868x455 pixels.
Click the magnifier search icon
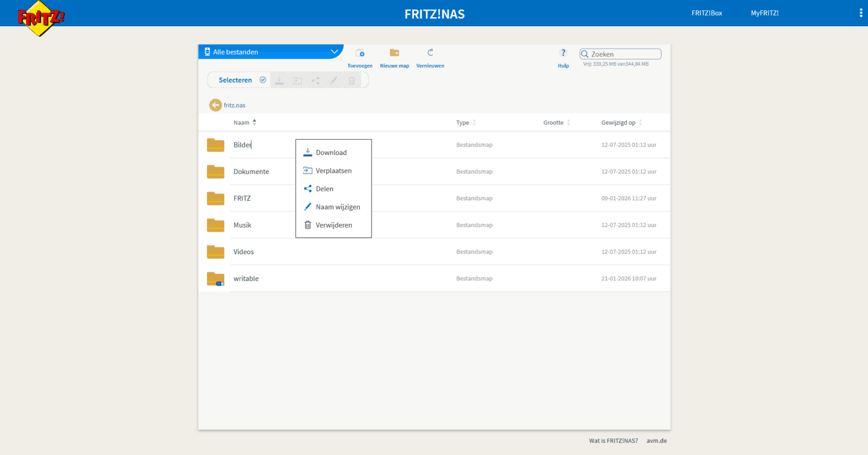tap(584, 54)
